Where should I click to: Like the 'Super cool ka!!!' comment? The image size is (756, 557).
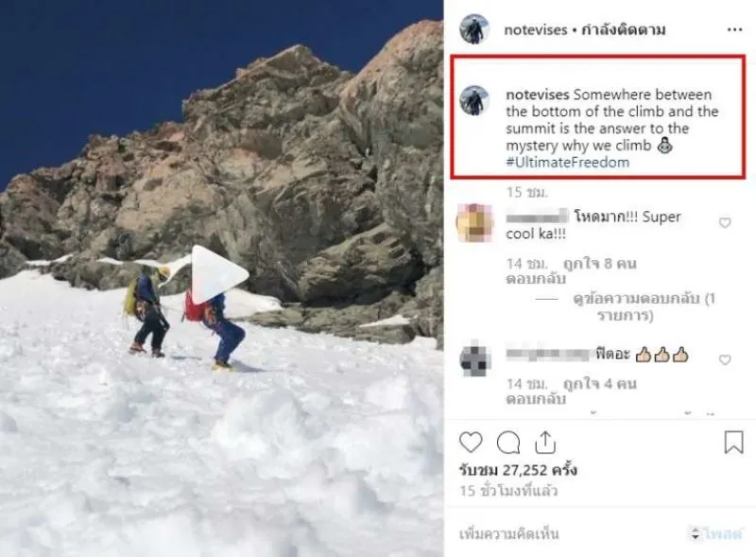[x=725, y=222]
